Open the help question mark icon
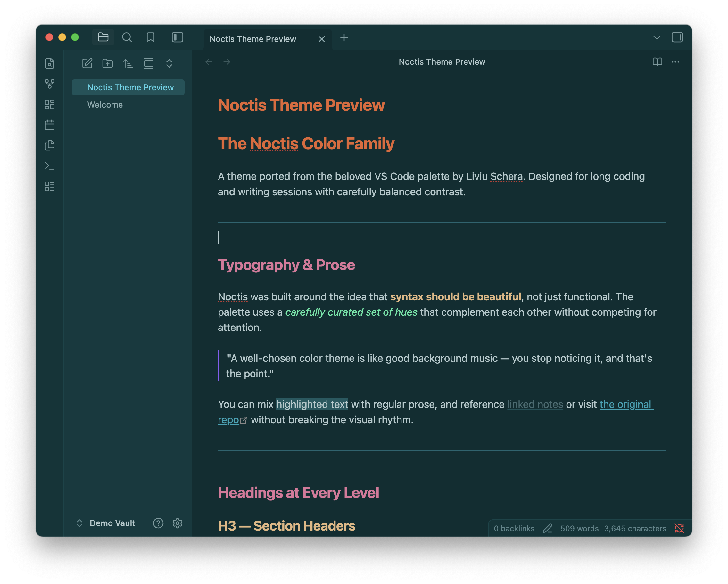The image size is (728, 584). point(158,523)
